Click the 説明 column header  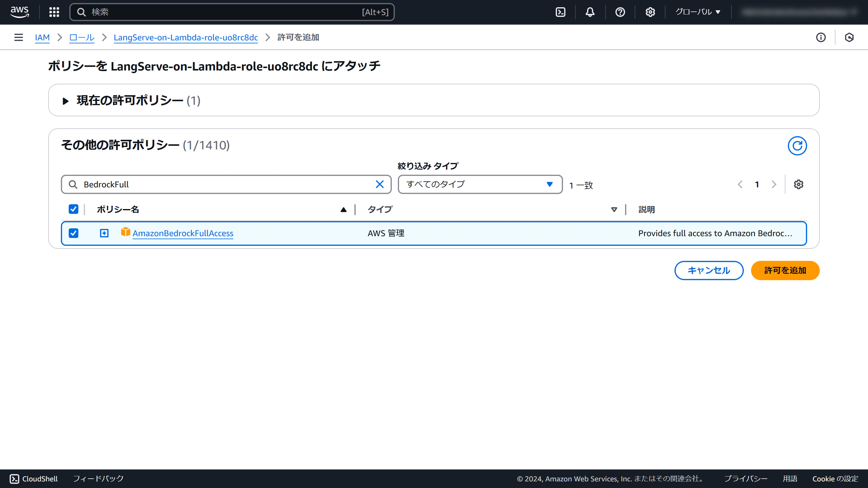tap(646, 209)
